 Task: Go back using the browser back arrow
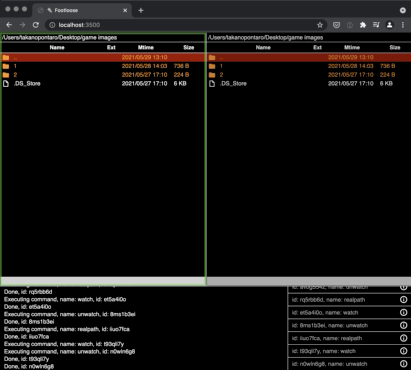9,25
